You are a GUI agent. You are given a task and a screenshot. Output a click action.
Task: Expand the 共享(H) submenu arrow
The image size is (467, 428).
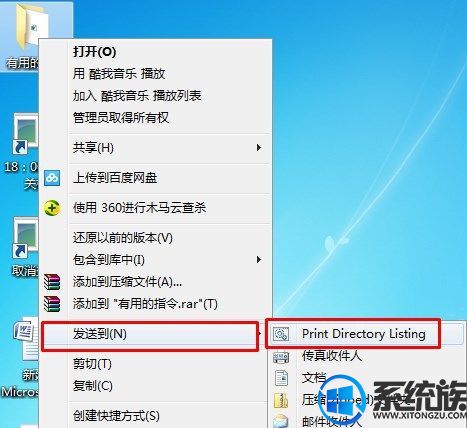click(259, 148)
